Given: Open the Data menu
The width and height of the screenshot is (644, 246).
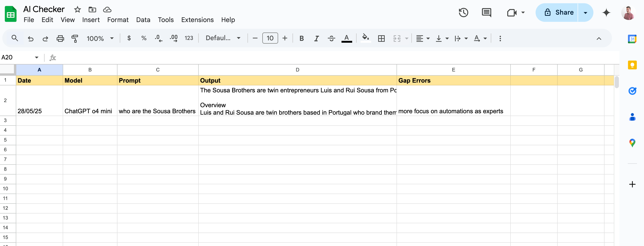Looking at the screenshot, I should [x=143, y=20].
